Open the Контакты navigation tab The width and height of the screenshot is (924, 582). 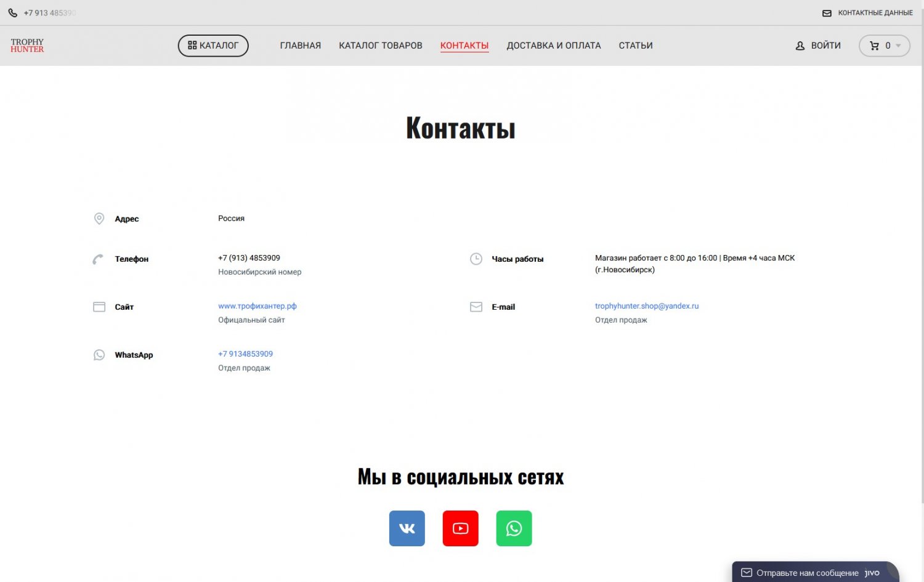click(x=464, y=46)
